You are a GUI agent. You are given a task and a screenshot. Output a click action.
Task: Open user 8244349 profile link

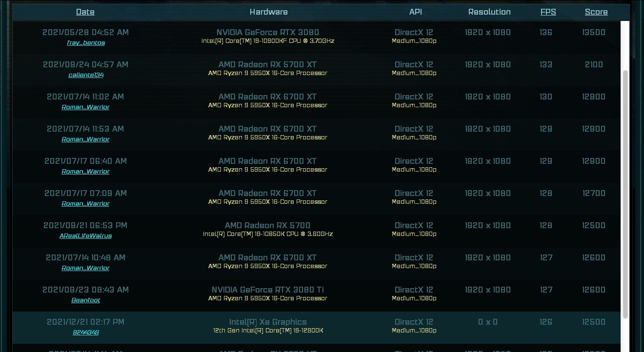85,332
